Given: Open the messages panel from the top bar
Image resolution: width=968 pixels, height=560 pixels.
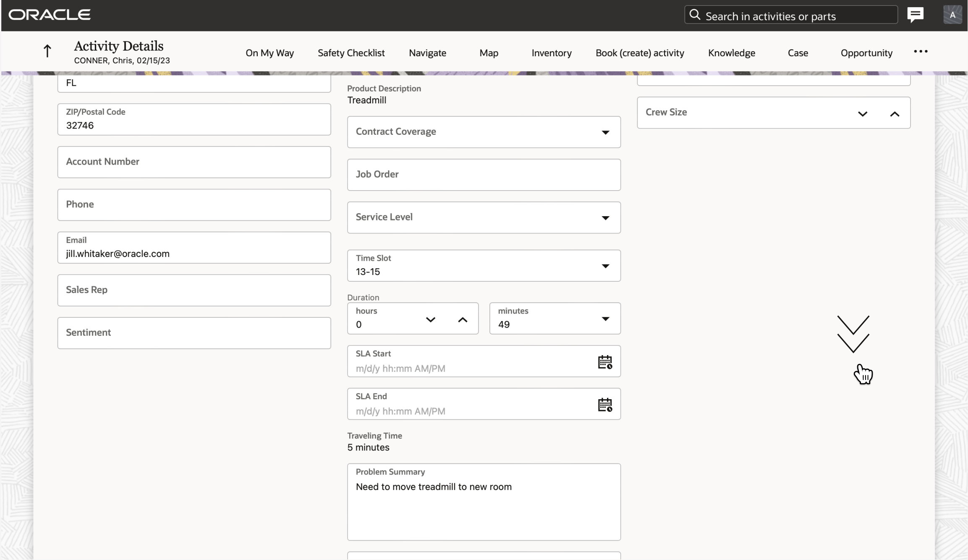Looking at the screenshot, I should [915, 14].
